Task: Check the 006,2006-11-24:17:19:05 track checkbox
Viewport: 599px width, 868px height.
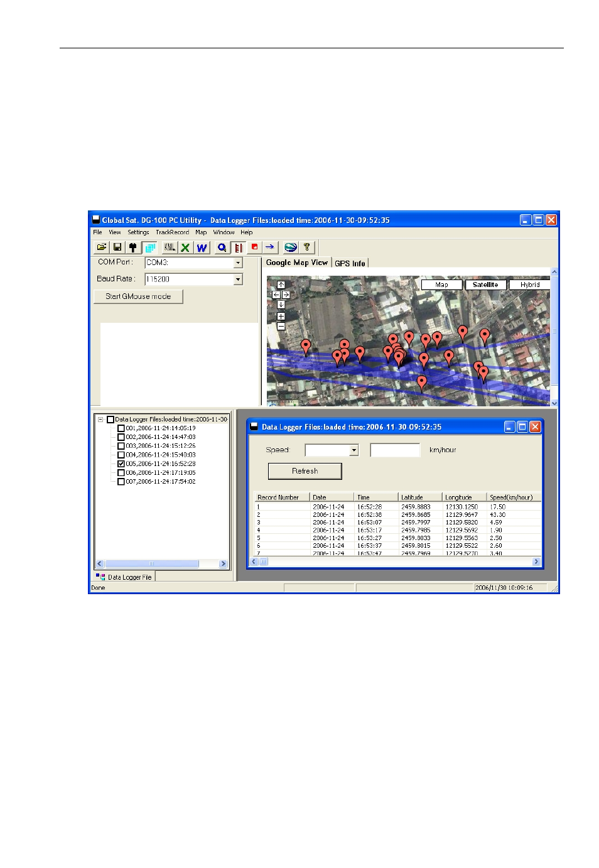Action: (121, 473)
